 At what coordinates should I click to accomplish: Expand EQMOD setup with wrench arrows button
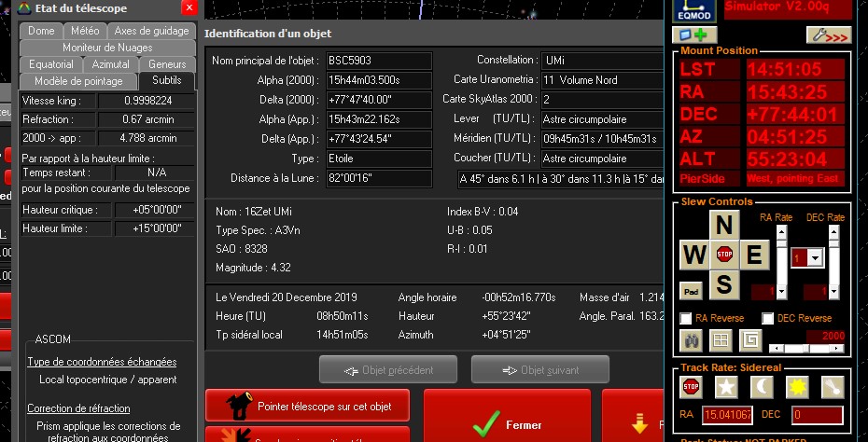click(829, 35)
